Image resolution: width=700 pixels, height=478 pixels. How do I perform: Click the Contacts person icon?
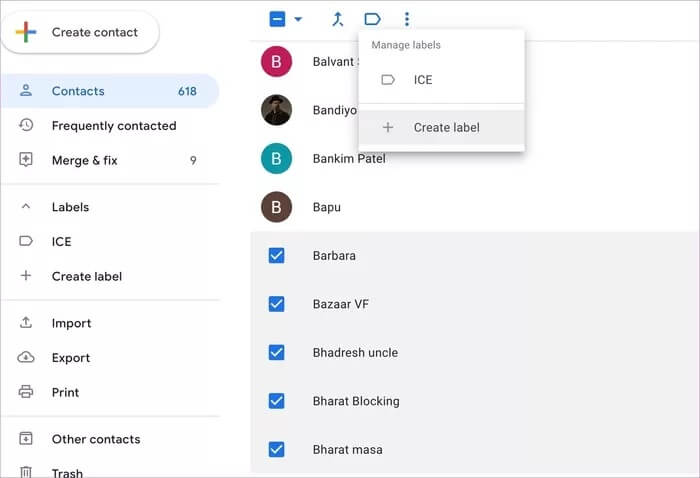[x=26, y=91]
